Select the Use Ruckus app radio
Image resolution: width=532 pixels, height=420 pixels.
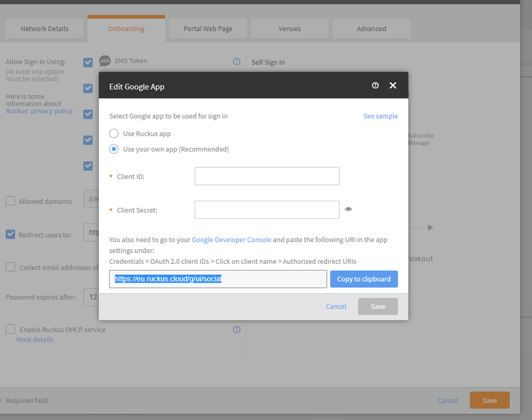(114, 134)
